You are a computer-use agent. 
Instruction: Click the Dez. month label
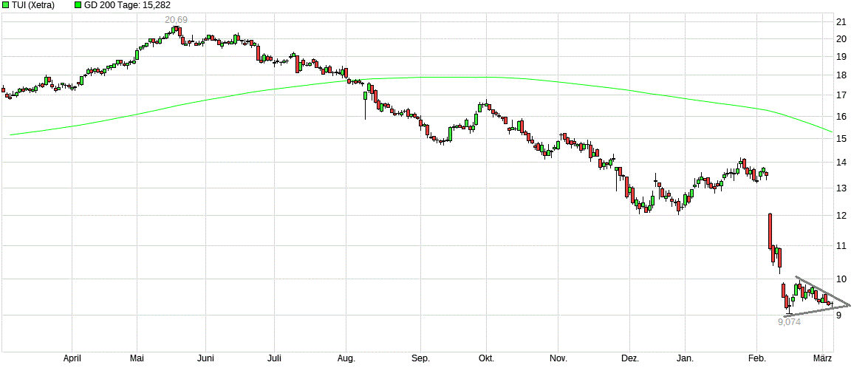(x=630, y=358)
